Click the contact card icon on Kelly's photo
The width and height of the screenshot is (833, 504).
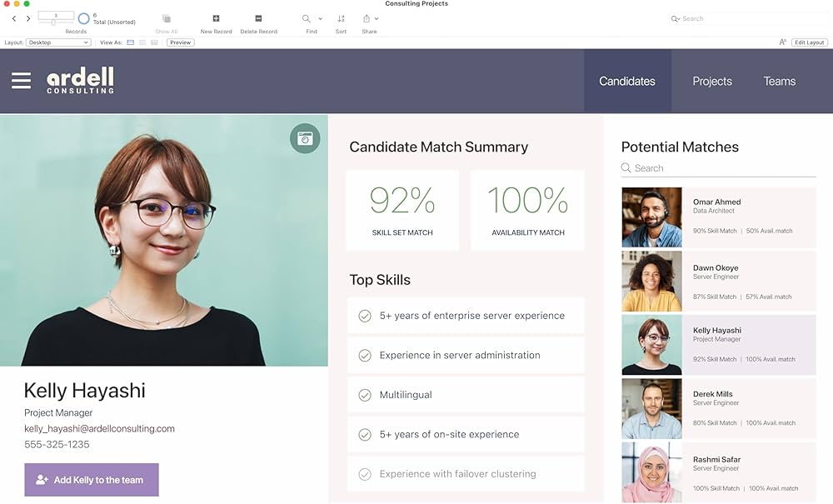[305, 138]
